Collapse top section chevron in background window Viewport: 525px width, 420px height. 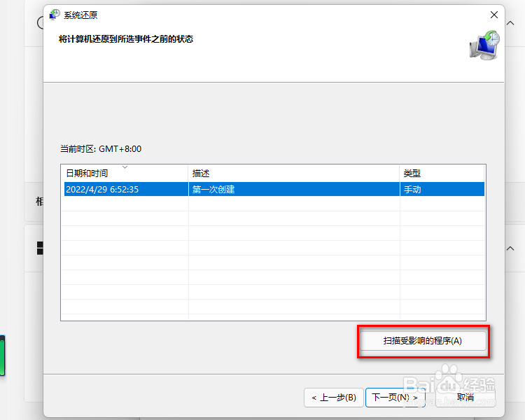tap(510, 23)
